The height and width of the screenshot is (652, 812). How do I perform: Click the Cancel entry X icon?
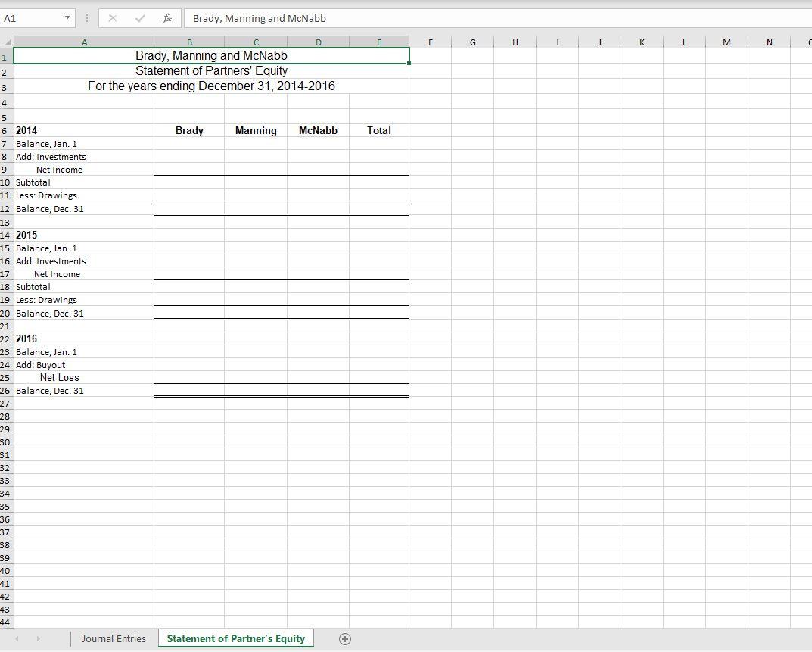112,18
